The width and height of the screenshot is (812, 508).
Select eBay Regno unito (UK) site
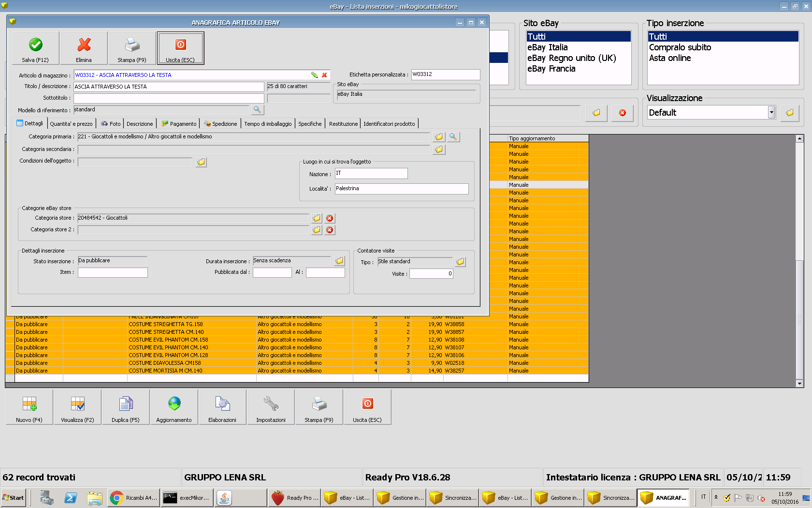(578, 58)
